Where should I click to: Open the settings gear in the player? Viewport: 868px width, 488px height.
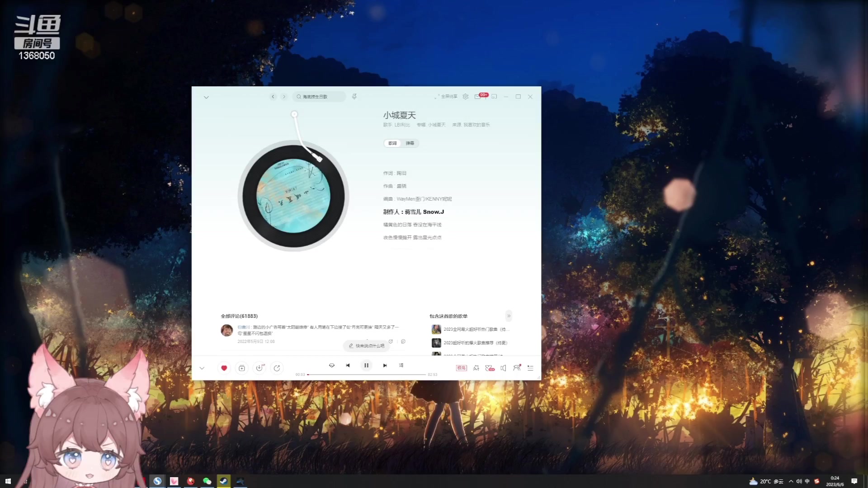(466, 97)
